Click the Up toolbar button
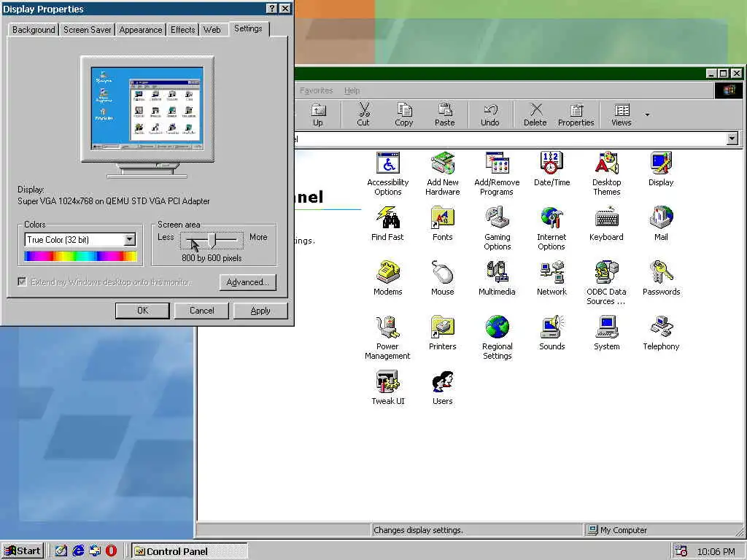The width and height of the screenshot is (747, 560). 318,114
